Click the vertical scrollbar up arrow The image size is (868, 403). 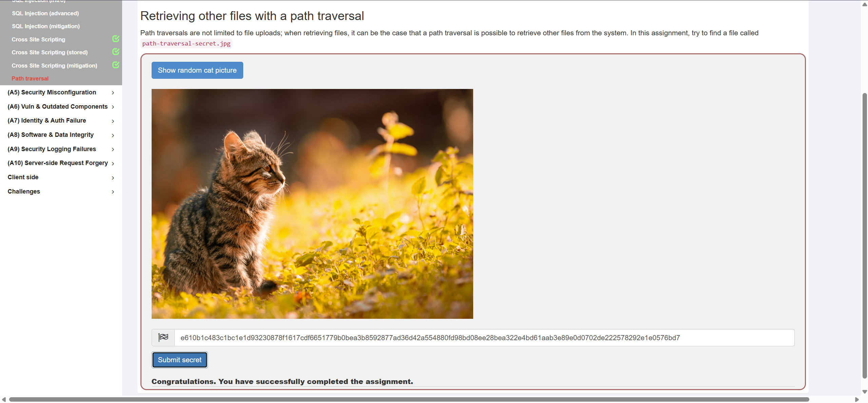coord(865,4)
